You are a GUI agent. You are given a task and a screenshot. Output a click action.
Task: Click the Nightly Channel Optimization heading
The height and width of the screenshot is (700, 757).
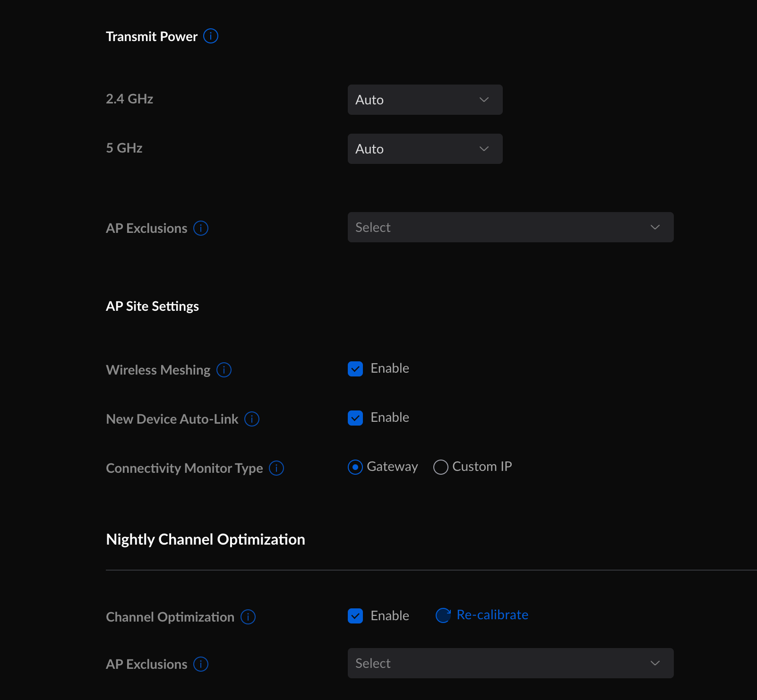(x=206, y=539)
